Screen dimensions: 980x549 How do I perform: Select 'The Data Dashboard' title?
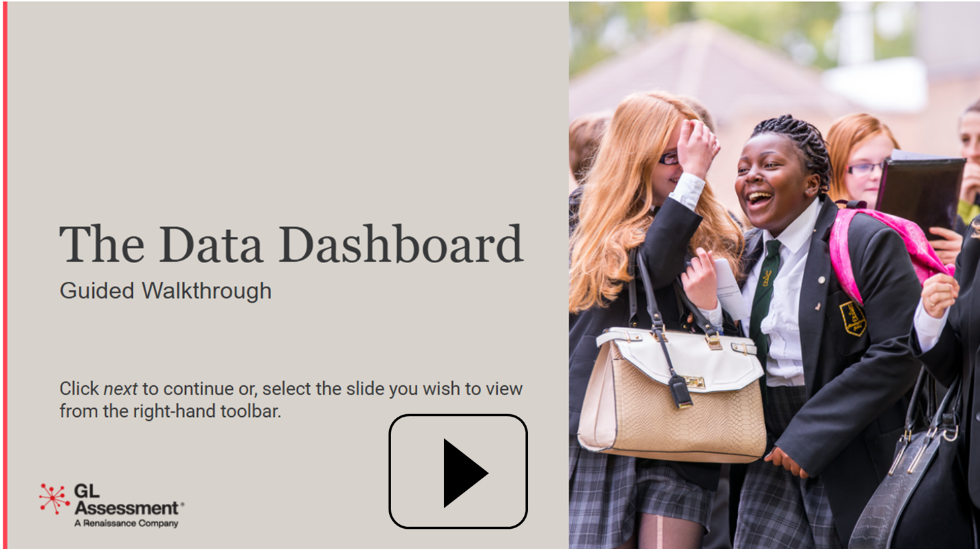click(290, 244)
